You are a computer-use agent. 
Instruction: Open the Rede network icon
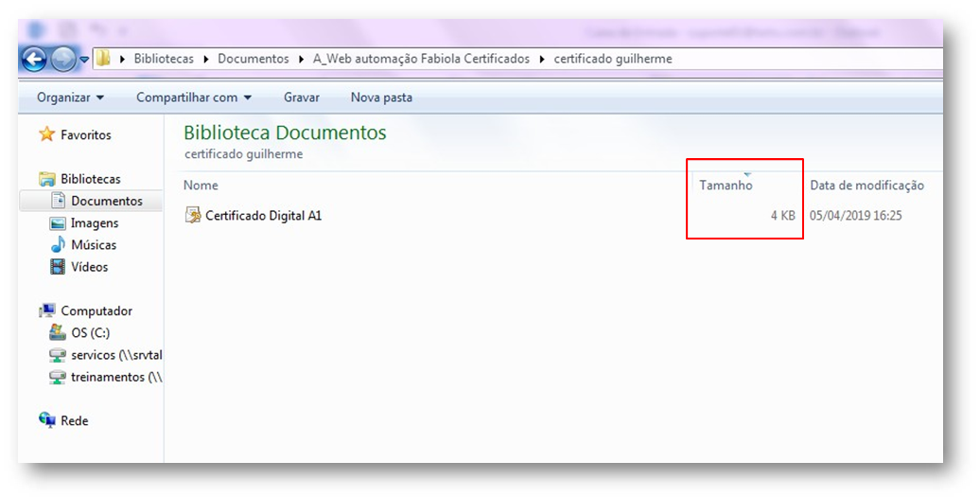click(47, 420)
